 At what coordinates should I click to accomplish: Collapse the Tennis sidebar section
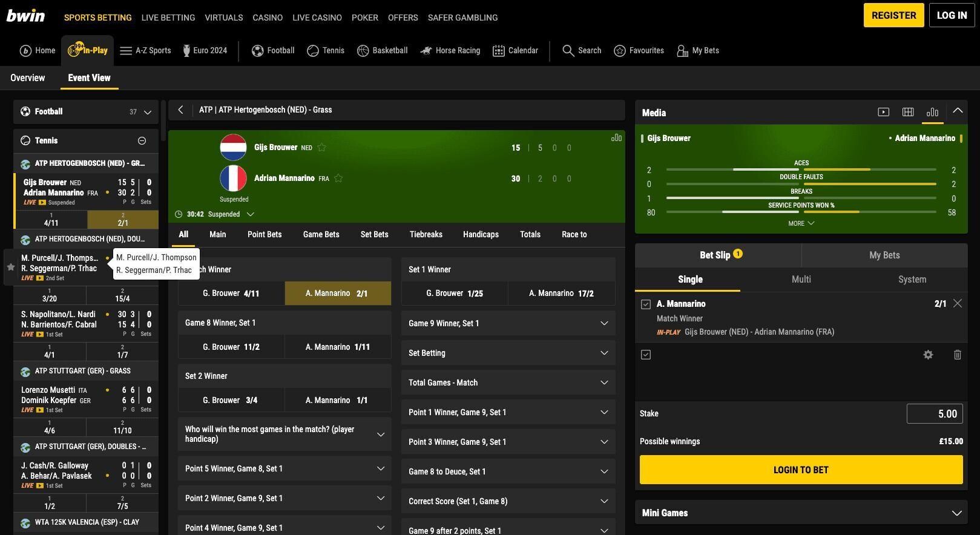(142, 140)
